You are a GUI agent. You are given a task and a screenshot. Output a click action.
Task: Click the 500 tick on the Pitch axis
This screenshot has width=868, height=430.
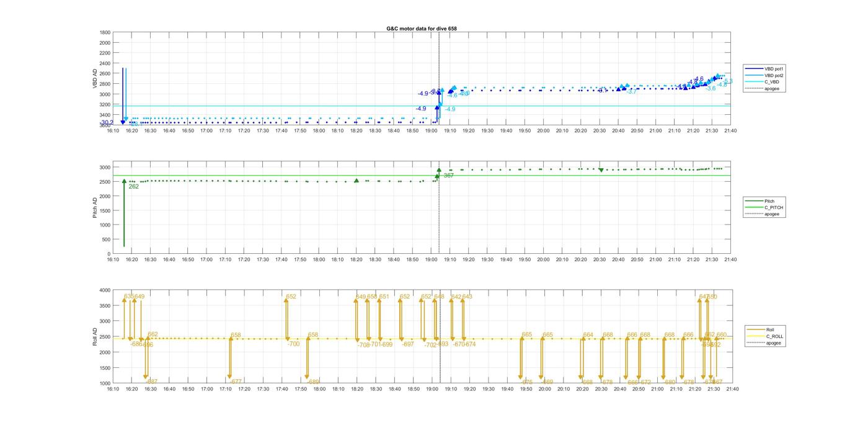tap(106, 240)
